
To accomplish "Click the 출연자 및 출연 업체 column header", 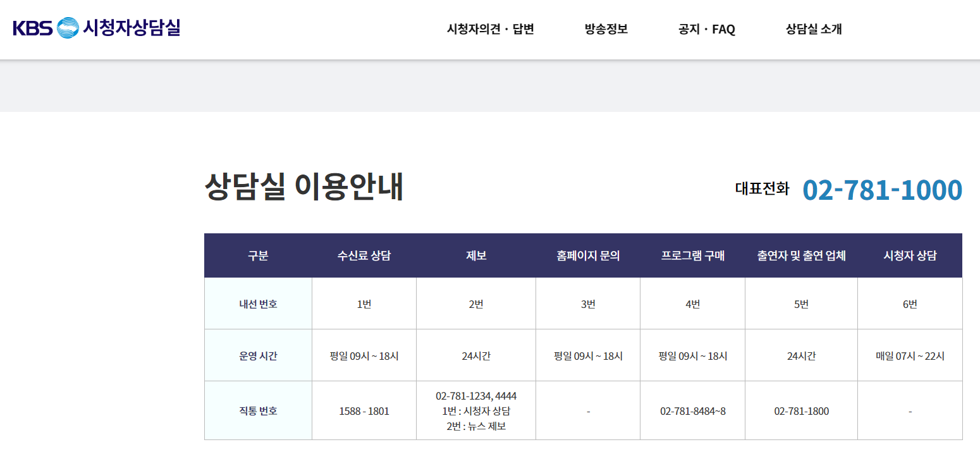I will pos(802,255).
